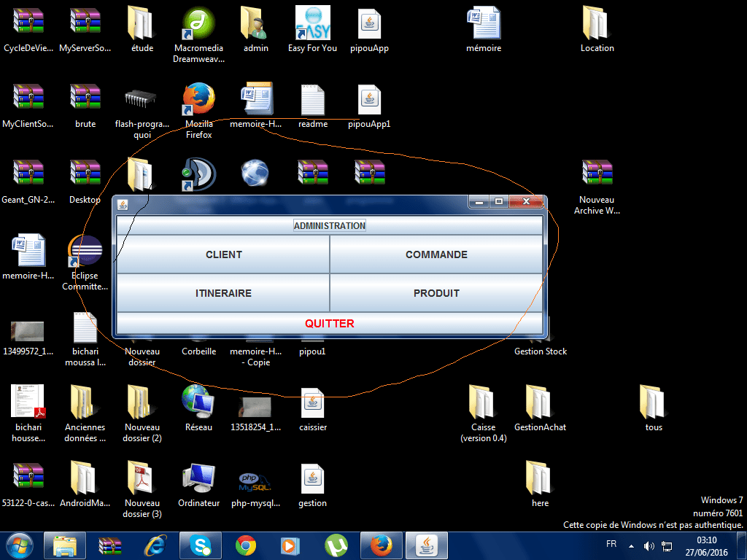The height and width of the screenshot is (560, 747).
Task: Select the here folder
Action: pos(540,477)
